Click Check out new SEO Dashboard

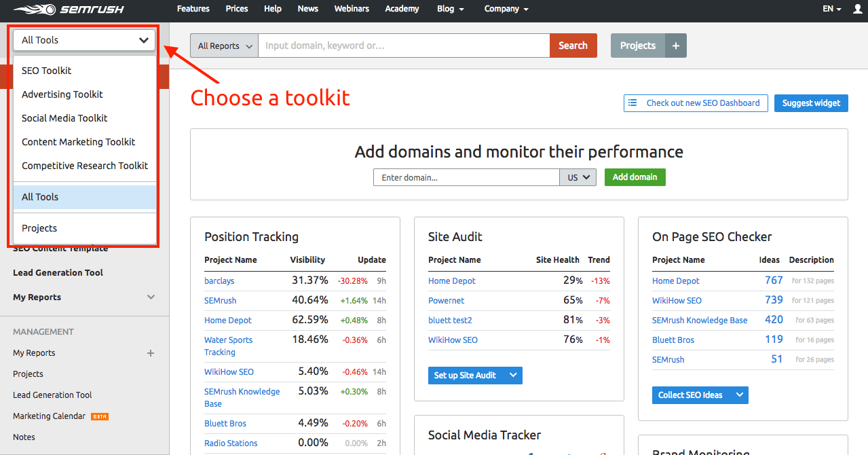(x=696, y=103)
